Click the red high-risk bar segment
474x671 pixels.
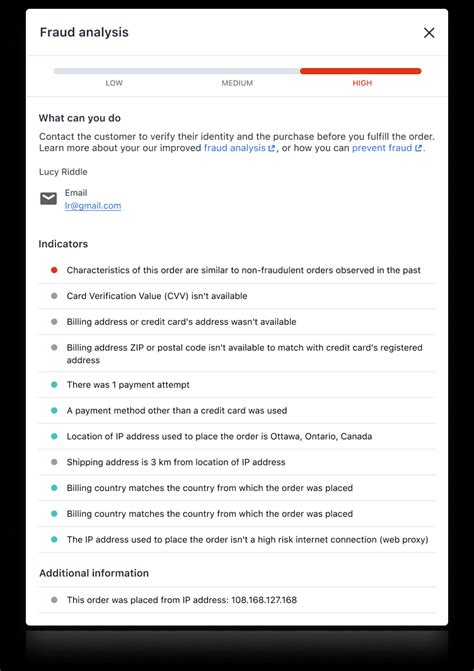coord(361,71)
